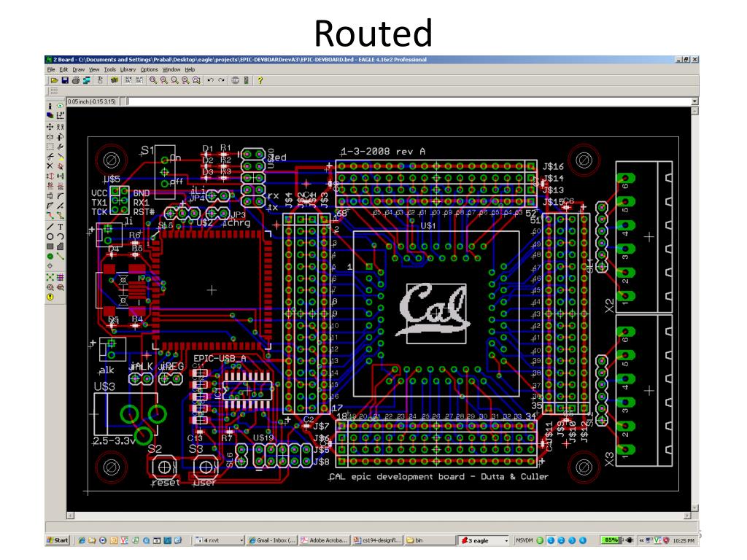This screenshot has height=560, width=747.
Task: Open the File menu
Action: 51,69
